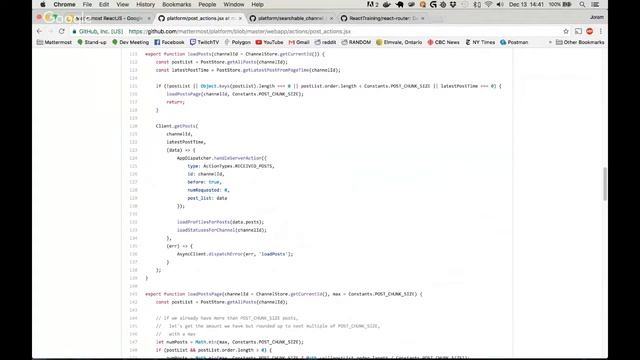Viewport: 640px width, 360px height.
Task: Open the Bookmarks menu
Action: click(x=176, y=4)
